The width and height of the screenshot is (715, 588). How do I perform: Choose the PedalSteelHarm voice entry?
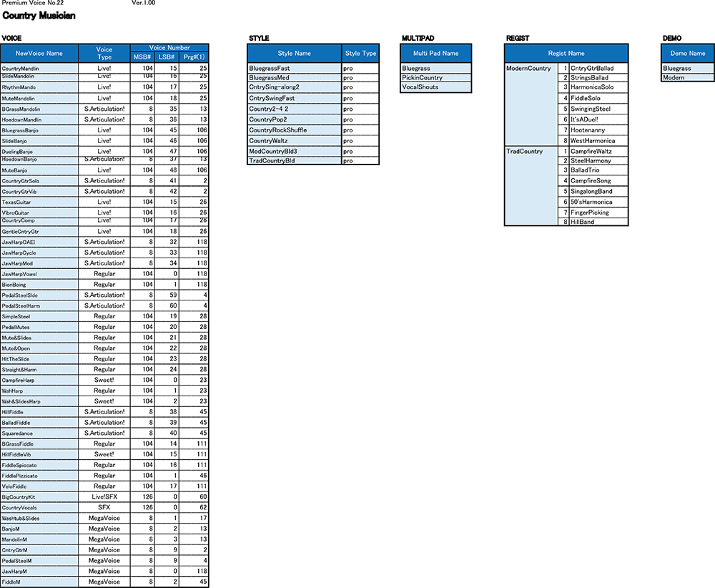pyautogui.click(x=39, y=306)
